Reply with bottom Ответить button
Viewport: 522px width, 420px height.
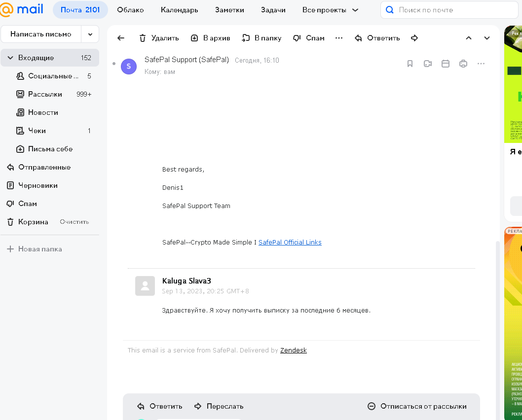click(160, 406)
